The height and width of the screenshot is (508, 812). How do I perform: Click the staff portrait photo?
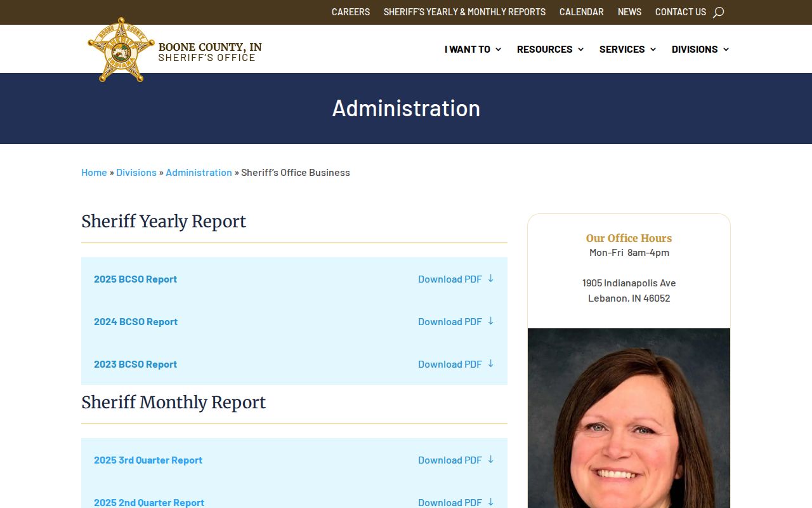[x=629, y=418]
